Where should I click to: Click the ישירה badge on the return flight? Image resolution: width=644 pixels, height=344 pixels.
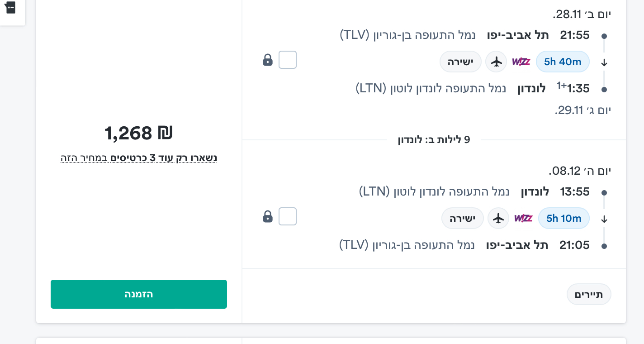[x=462, y=218]
